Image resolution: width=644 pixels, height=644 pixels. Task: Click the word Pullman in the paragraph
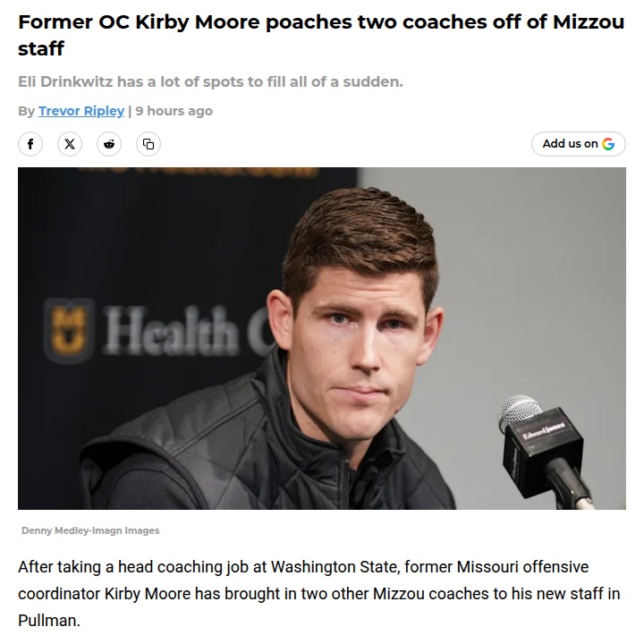[45, 619]
